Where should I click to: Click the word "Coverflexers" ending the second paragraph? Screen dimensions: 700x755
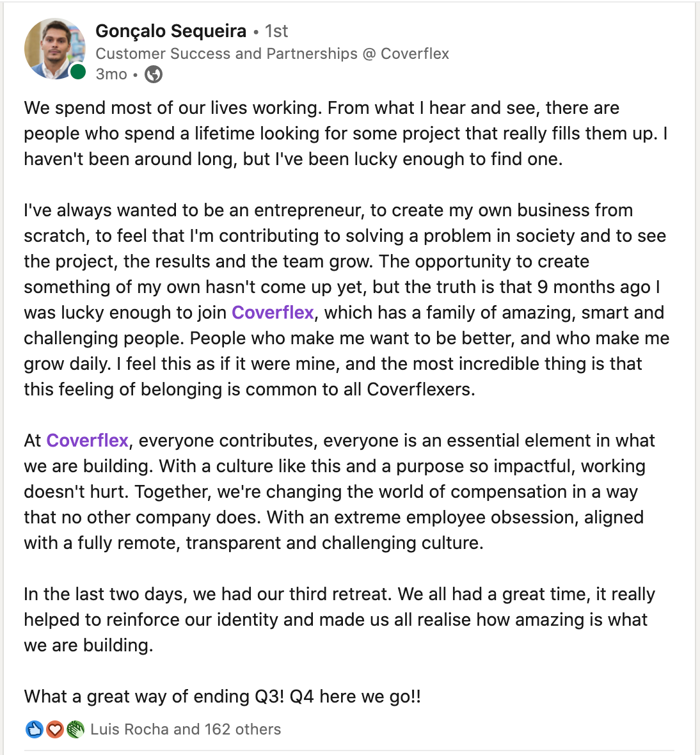tap(420, 390)
